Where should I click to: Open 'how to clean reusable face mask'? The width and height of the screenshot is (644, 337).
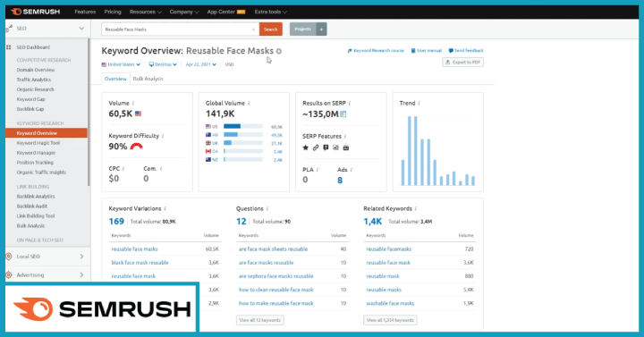click(276, 290)
